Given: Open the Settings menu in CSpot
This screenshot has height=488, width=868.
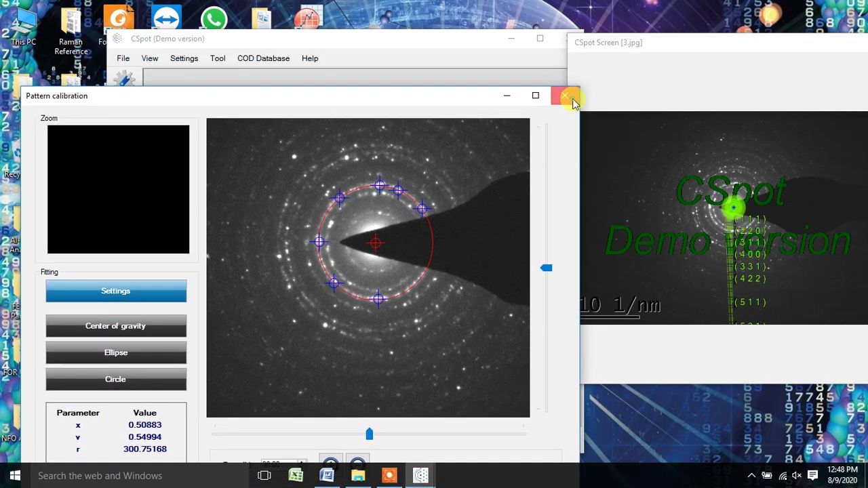Looking at the screenshot, I should coord(184,58).
